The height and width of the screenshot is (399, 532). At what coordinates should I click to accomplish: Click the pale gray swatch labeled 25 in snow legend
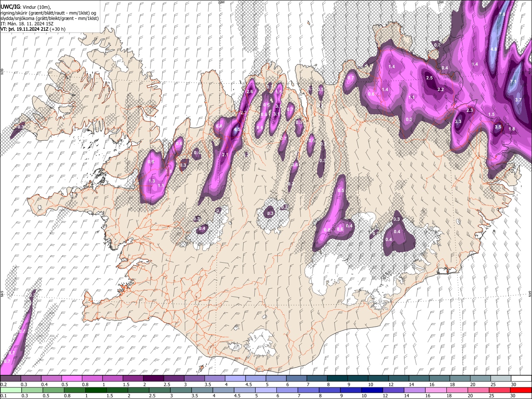click(x=500, y=378)
